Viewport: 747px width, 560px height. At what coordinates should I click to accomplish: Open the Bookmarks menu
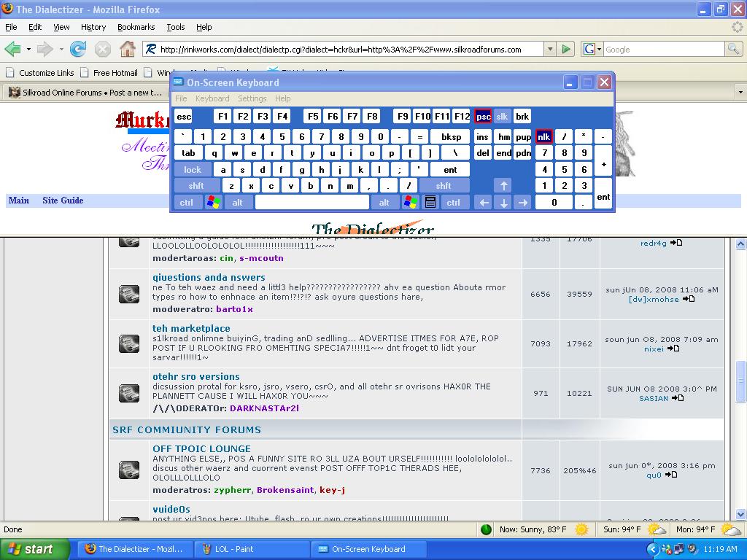136,27
